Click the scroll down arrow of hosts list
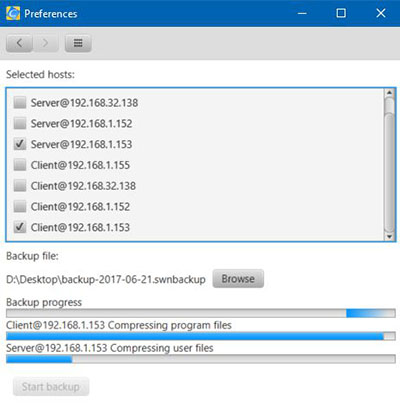Image resolution: width=400 pixels, height=408 pixels. 389,236
